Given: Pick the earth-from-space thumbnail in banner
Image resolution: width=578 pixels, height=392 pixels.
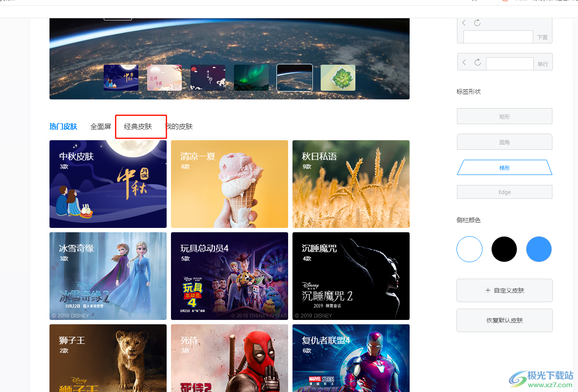Looking at the screenshot, I should [295, 78].
